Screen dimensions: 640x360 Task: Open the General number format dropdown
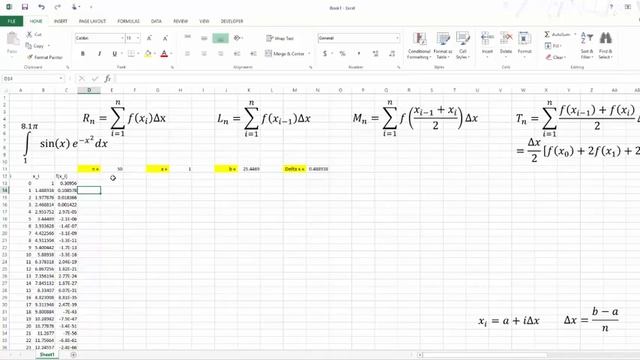pyautogui.click(x=397, y=38)
